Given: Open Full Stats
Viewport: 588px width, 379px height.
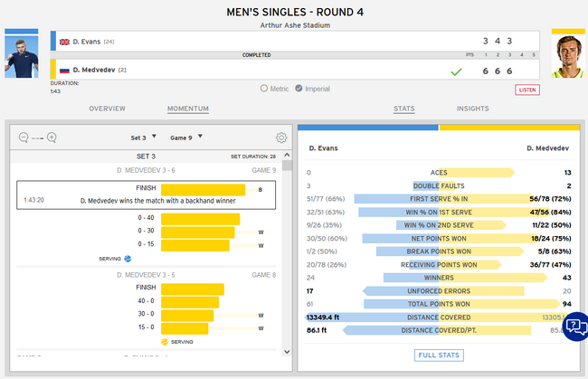Looking at the screenshot, I should [x=438, y=355].
